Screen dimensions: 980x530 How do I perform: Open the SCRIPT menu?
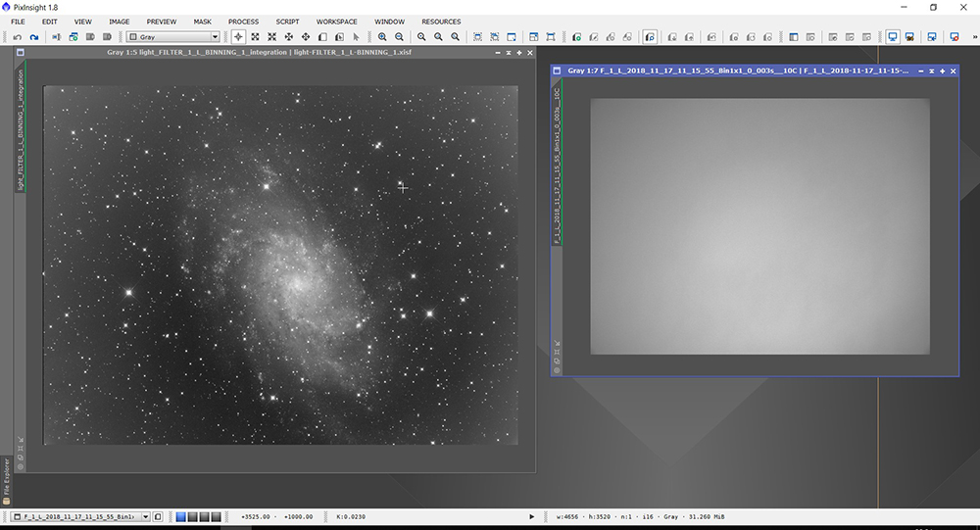pos(287,22)
